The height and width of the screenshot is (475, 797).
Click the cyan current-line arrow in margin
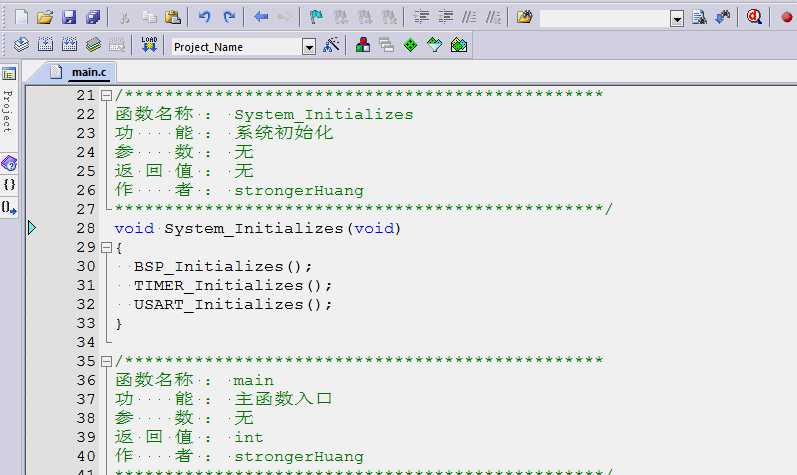pos(32,228)
